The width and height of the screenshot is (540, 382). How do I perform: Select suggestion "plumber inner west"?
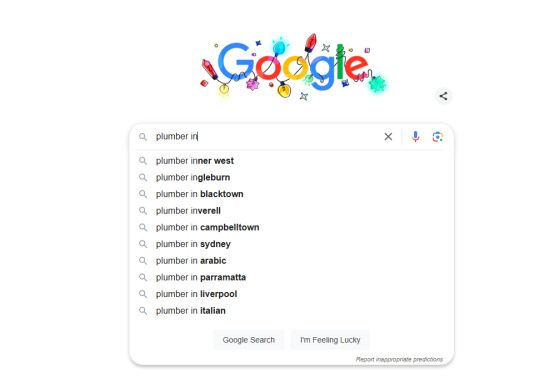[x=291, y=161]
